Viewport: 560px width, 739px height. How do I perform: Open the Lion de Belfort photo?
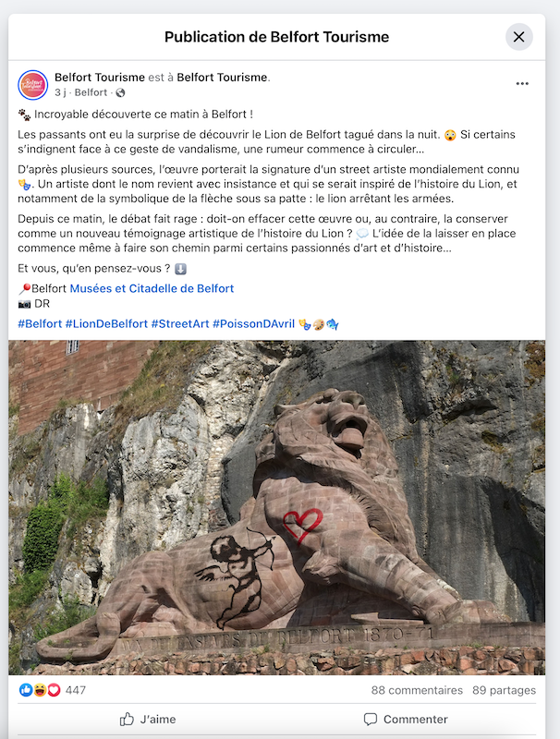point(276,507)
